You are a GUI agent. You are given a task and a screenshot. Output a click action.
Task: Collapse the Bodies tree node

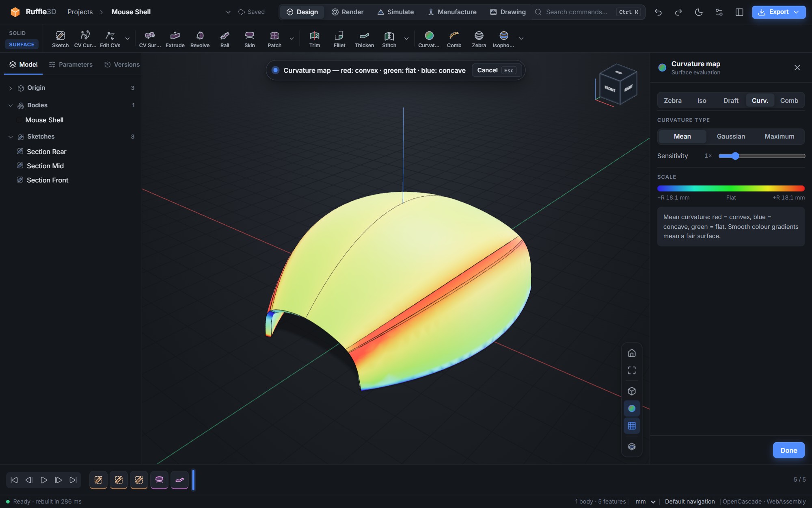pos(11,106)
